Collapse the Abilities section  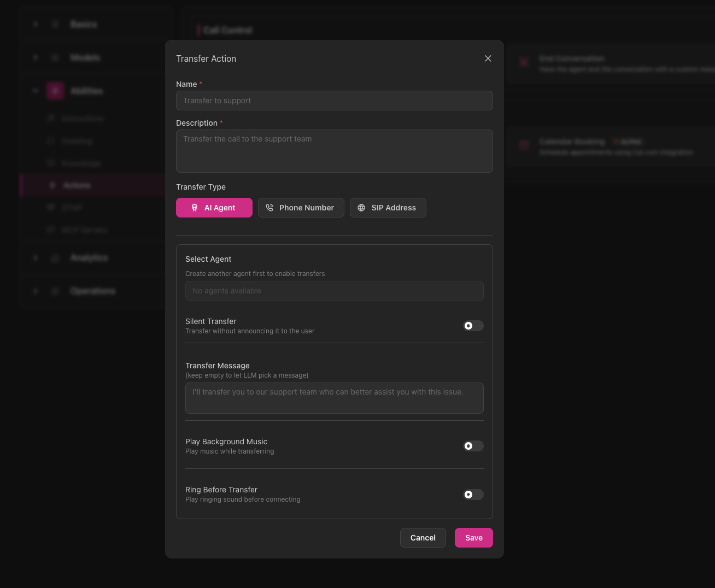tap(36, 91)
